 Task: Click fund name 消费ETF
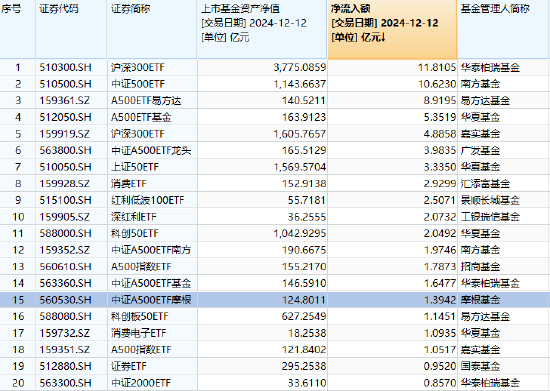coord(129,184)
